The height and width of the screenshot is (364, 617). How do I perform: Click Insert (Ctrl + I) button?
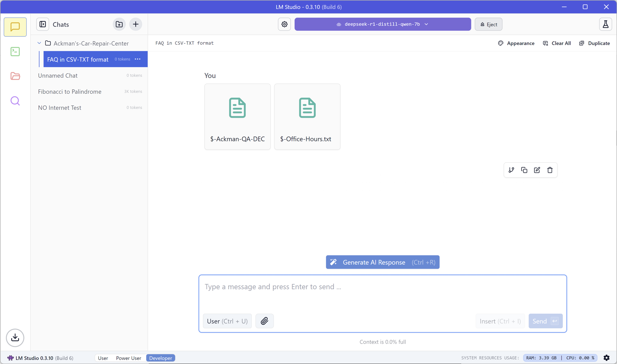(x=500, y=321)
